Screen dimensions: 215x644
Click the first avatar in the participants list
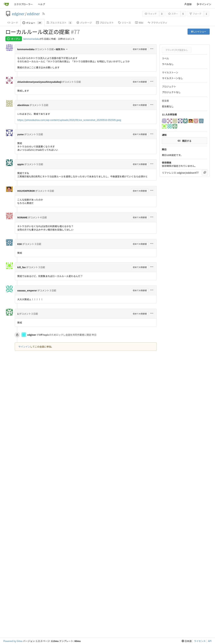click(164, 121)
